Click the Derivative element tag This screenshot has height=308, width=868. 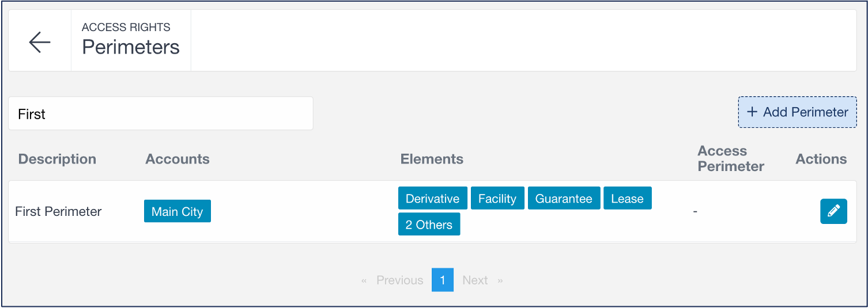coord(432,199)
